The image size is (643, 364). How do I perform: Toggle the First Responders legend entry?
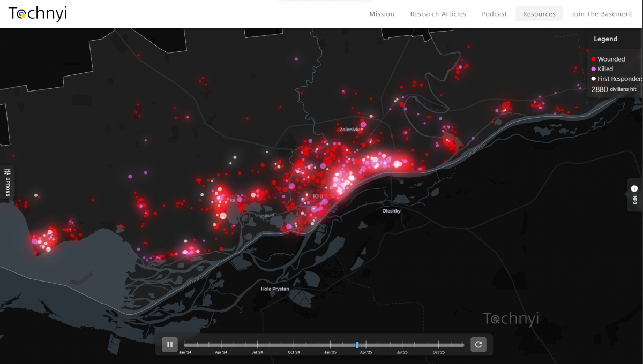click(619, 79)
